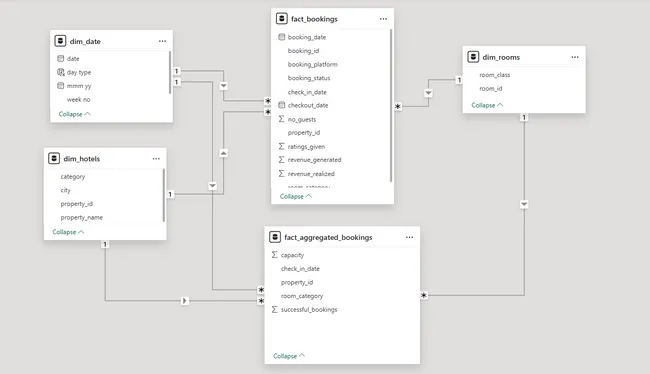Select the booking_status field

(309, 78)
